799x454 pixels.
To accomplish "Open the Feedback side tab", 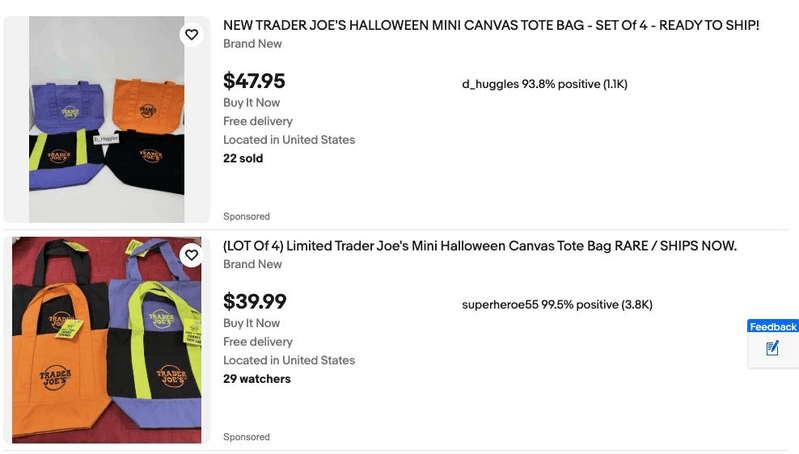I will click(773, 327).
